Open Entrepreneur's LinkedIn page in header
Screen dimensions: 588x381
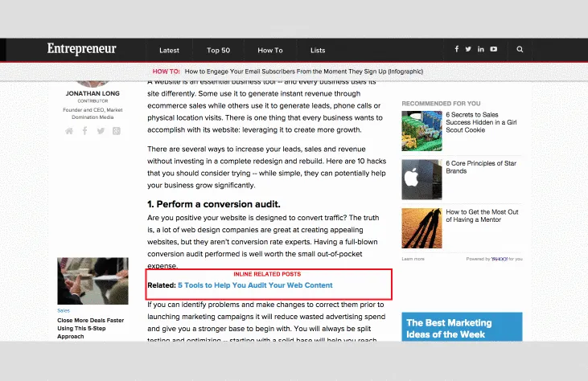tap(481, 50)
